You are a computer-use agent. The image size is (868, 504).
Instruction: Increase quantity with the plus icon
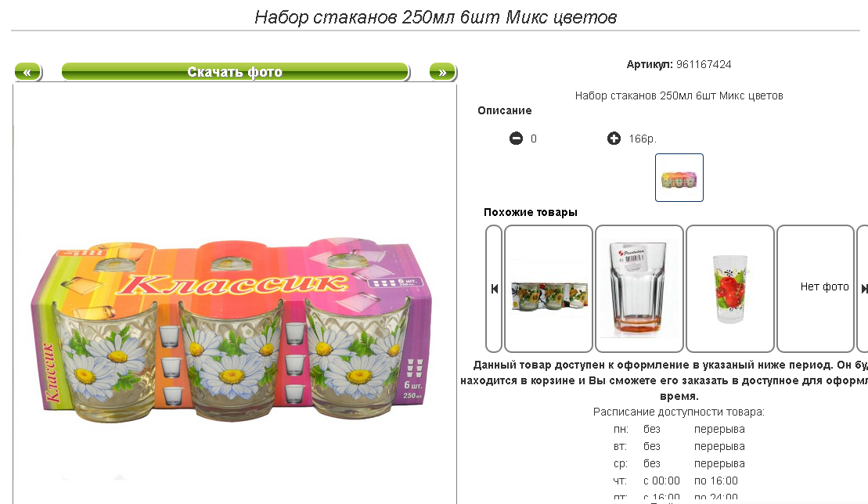coord(614,139)
